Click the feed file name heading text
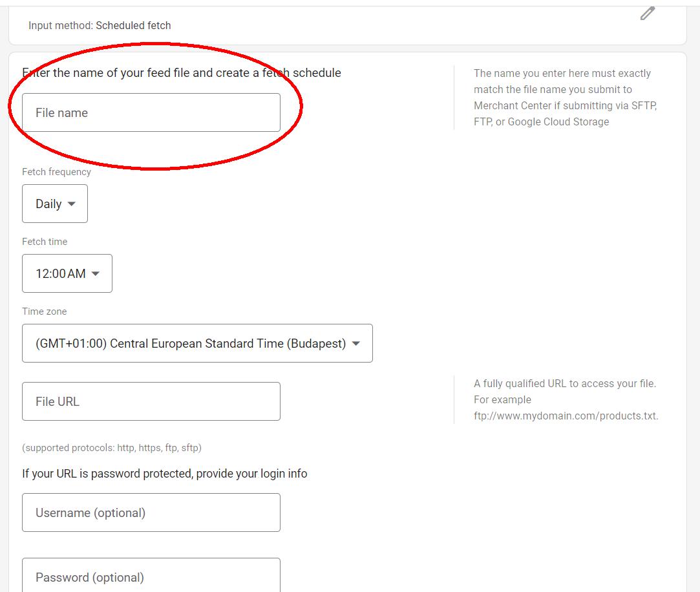The width and height of the screenshot is (700, 592). coord(182,73)
